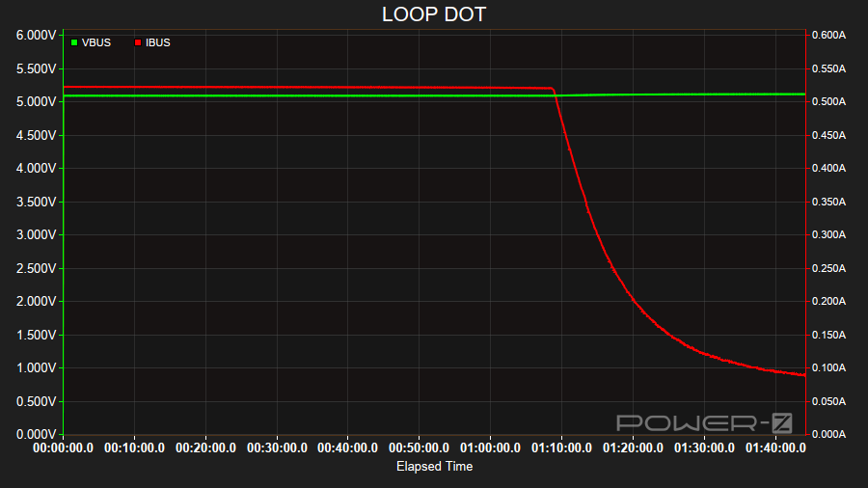
Task: Click the 0.100A current axis label
Action: click(x=828, y=368)
